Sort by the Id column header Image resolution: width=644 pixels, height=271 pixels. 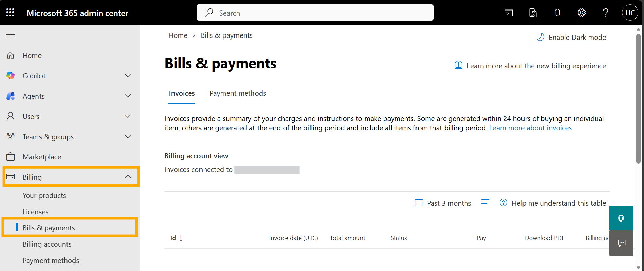point(177,238)
